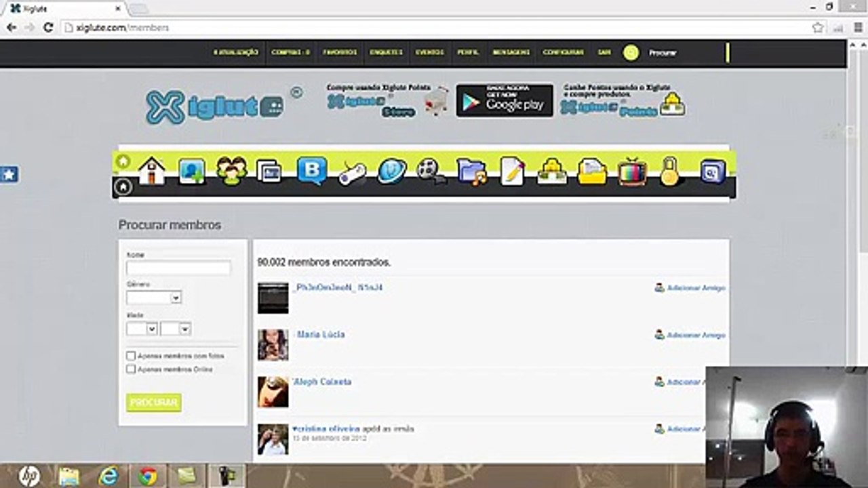This screenshot has height=488, width=868.
Task: Open Favoritos in the top menu
Action: [340, 52]
